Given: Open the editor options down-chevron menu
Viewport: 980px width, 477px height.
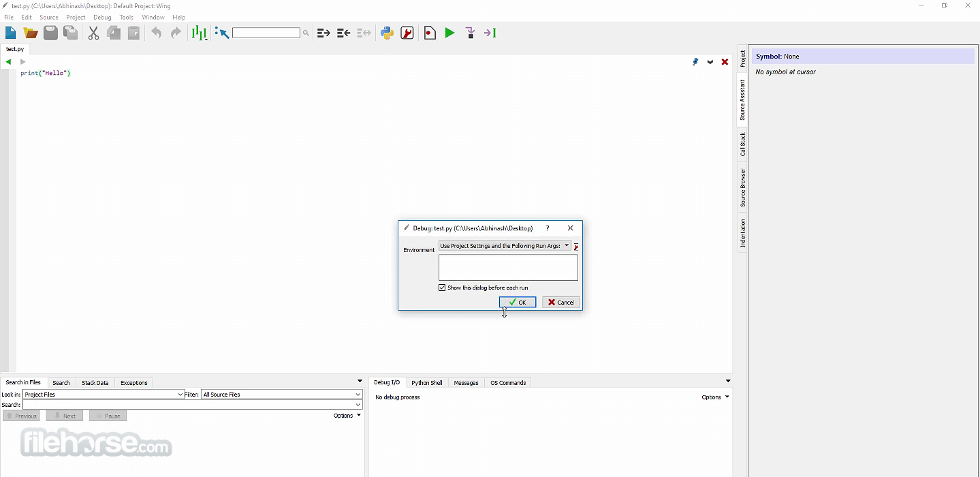Looking at the screenshot, I should [710, 62].
